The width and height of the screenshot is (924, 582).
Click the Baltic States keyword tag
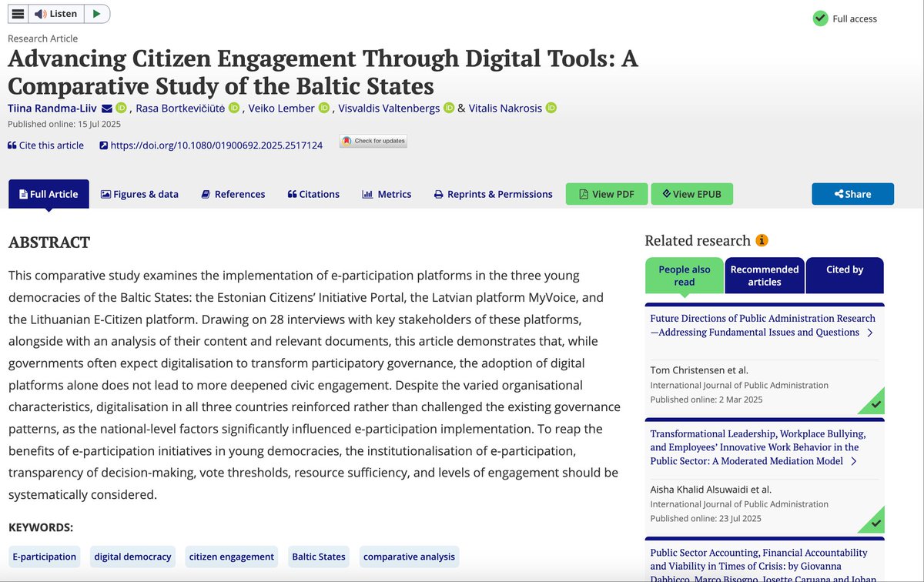pos(319,557)
